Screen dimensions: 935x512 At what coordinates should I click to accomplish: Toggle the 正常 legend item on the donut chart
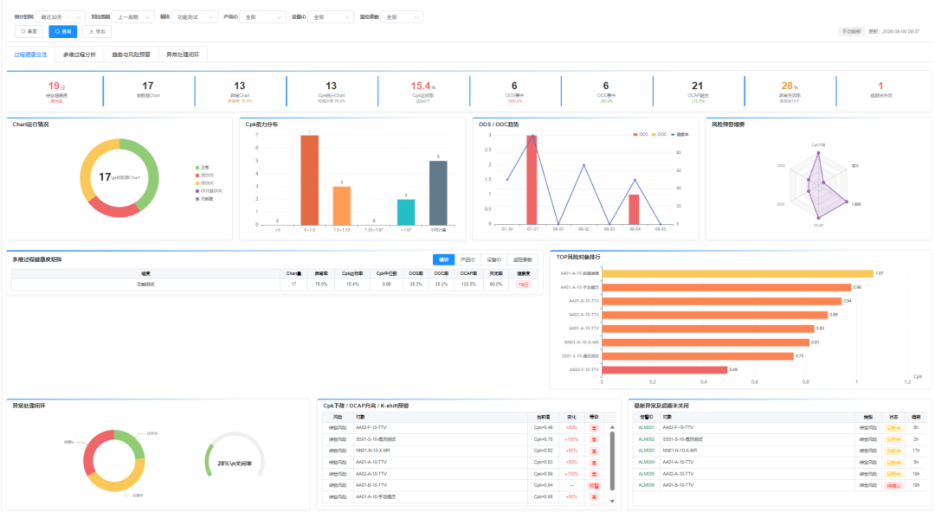202,167
